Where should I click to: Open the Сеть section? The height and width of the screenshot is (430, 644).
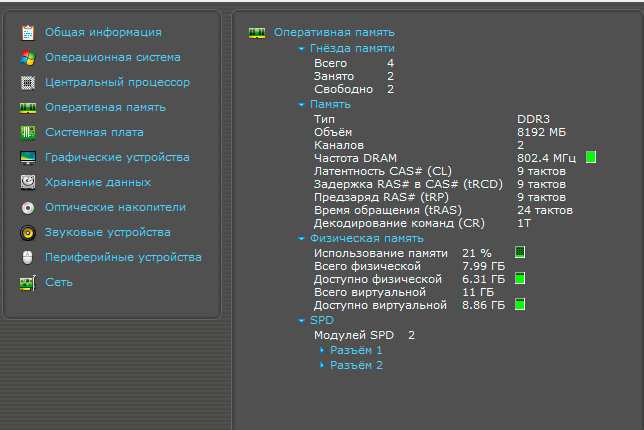point(59,283)
